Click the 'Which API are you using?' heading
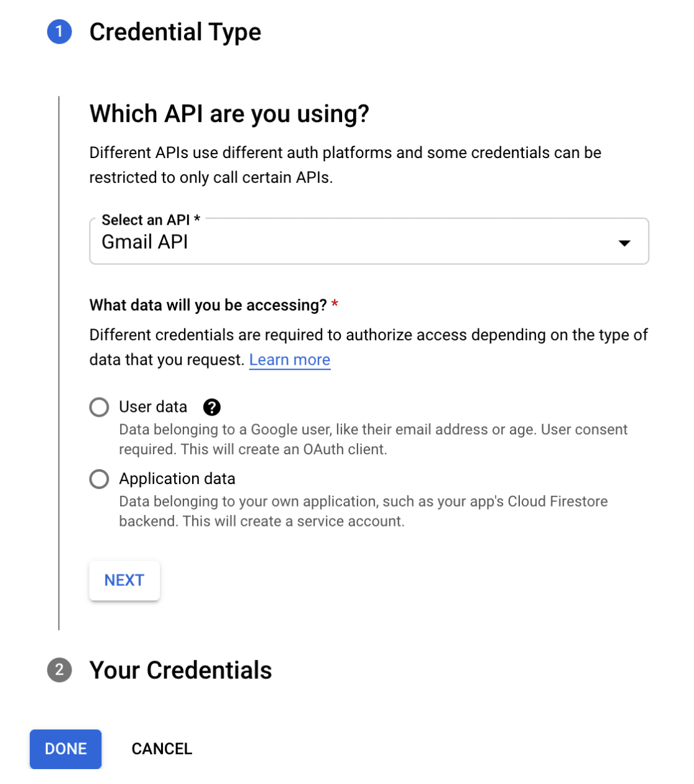The height and width of the screenshot is (784, 694). point(229,114)
